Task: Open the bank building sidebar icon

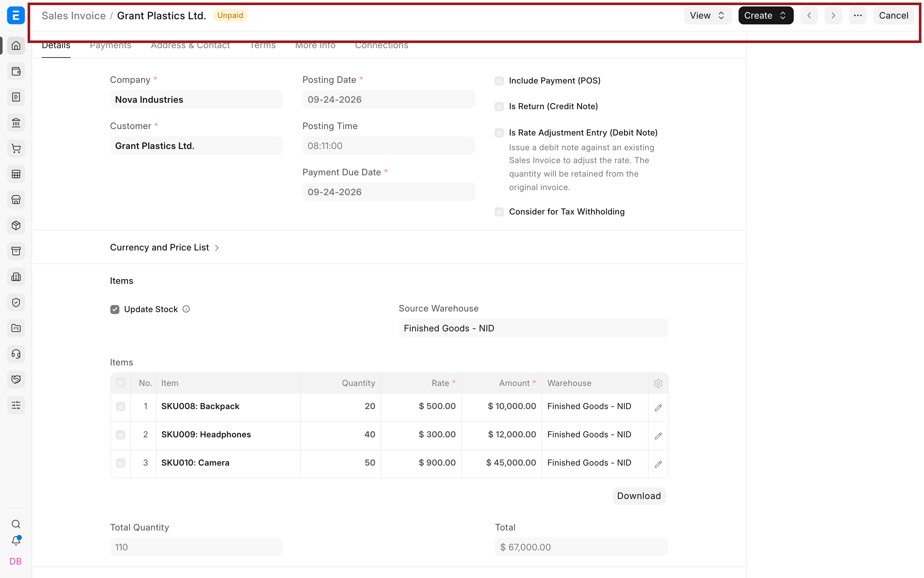Action: (16, 123)
